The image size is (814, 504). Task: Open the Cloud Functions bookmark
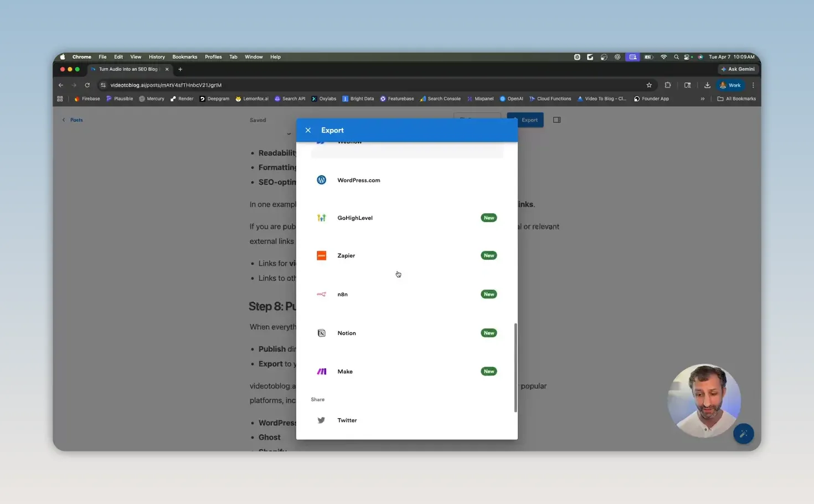(550, 99)
